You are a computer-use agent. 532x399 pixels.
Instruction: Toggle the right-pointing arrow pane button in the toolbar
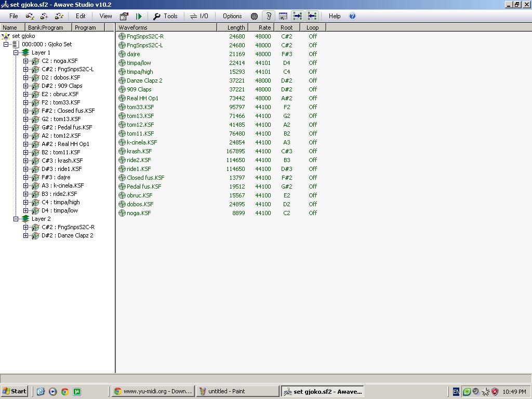297,16
